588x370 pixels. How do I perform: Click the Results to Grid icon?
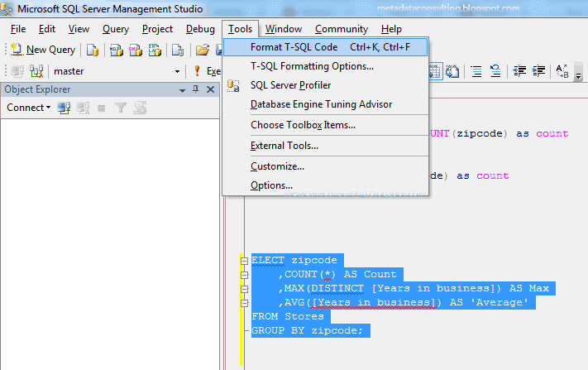pos(435,71)
